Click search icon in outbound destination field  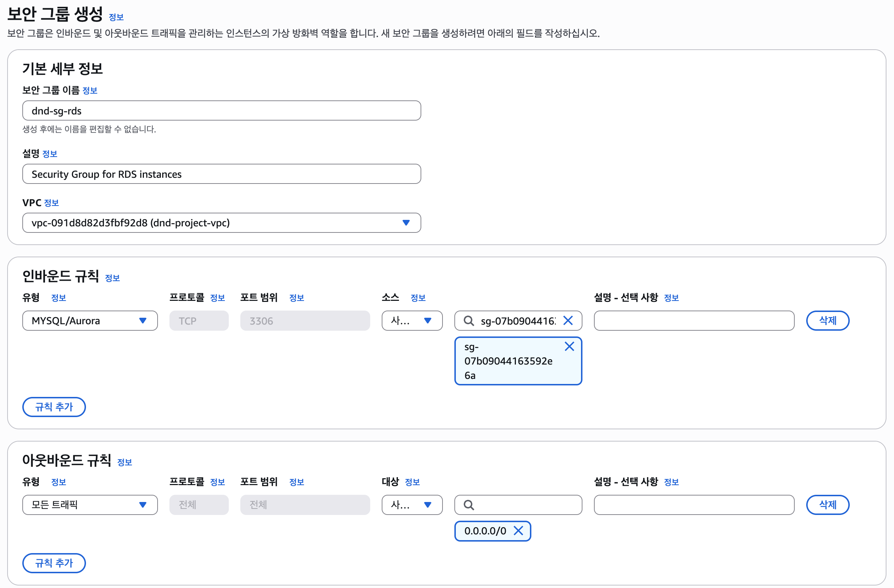point(468,505)
